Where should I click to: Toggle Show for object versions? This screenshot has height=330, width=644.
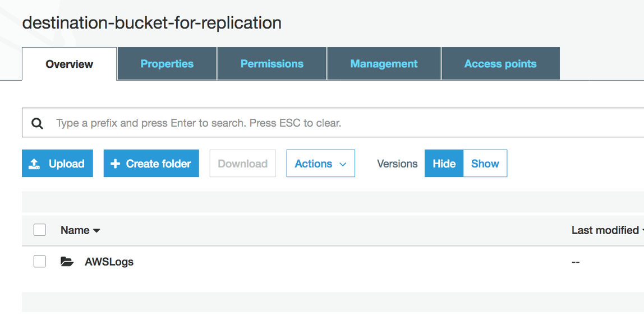click(485, 163)
